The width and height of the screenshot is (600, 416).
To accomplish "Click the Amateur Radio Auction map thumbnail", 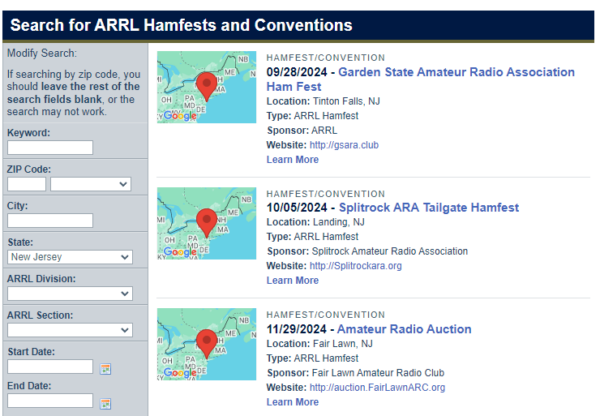I will point(206,344).
